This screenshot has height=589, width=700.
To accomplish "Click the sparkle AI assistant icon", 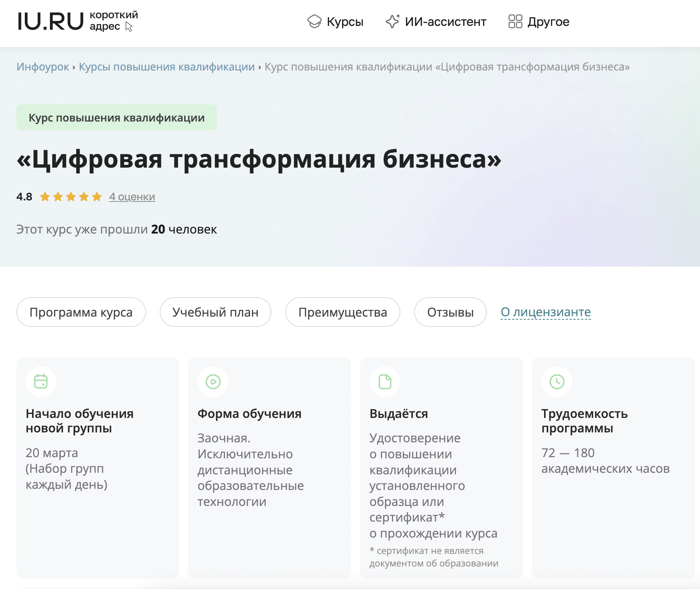I will pyautogui.click(x=392, y=21).
